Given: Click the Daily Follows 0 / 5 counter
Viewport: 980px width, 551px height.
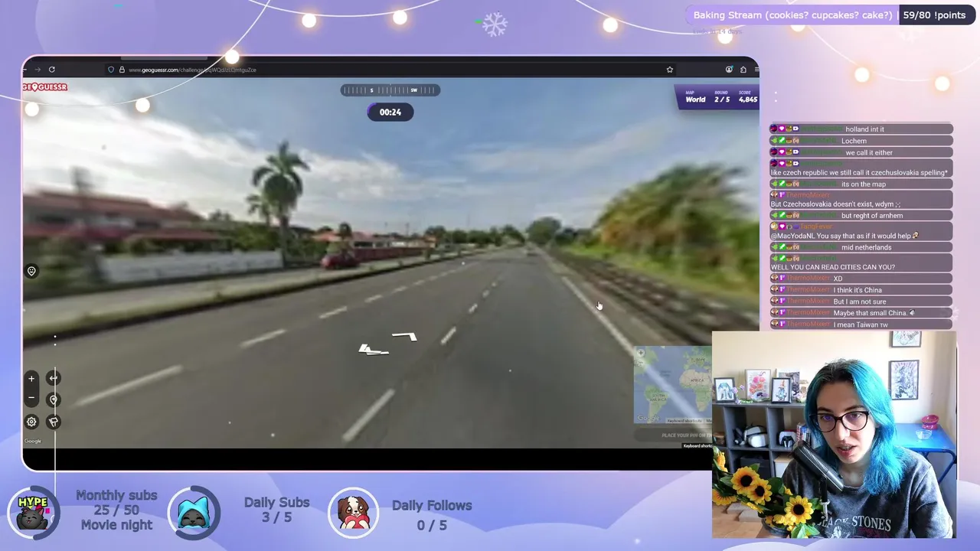Looking at the screenshot, I should coord(432,515).
